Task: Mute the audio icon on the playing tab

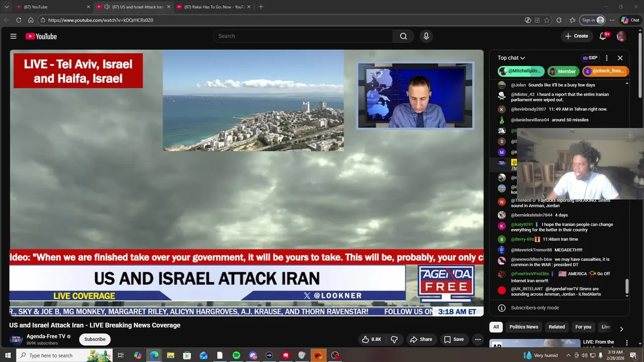Action: coord(107,7)
